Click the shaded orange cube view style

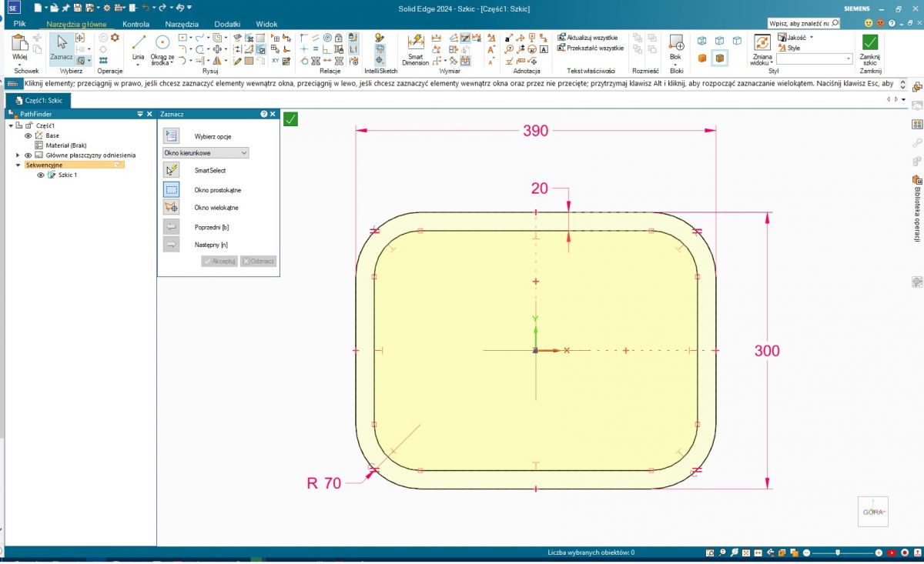[x=702, y=58]
